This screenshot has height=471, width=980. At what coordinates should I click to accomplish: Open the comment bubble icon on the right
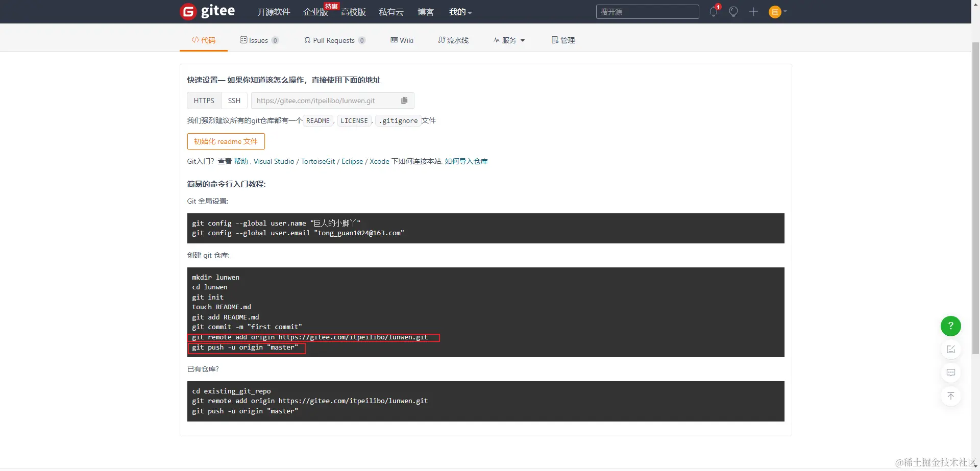point(950,373)
